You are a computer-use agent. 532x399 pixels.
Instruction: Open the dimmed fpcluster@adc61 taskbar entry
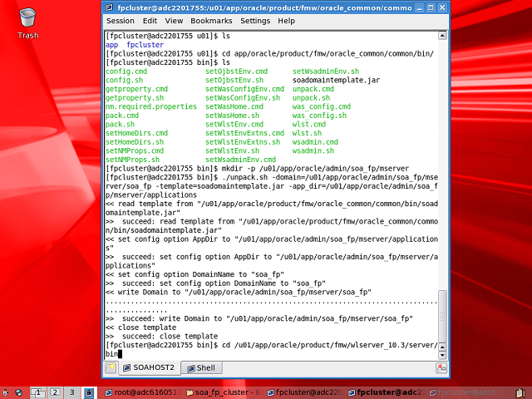tap(467, 392)
